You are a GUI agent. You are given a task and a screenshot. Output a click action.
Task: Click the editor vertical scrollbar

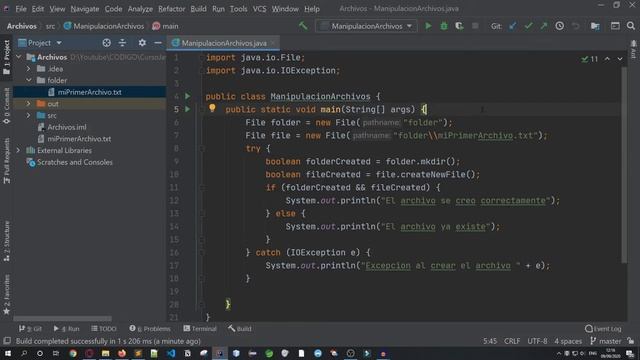(624, 165)
